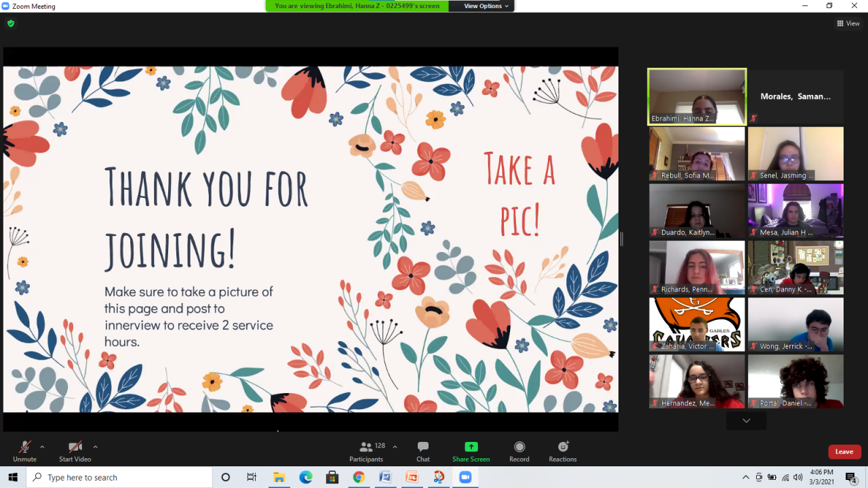868x488 pixels.
Task: Click the View layout button
Action: (x=848, y=24)
